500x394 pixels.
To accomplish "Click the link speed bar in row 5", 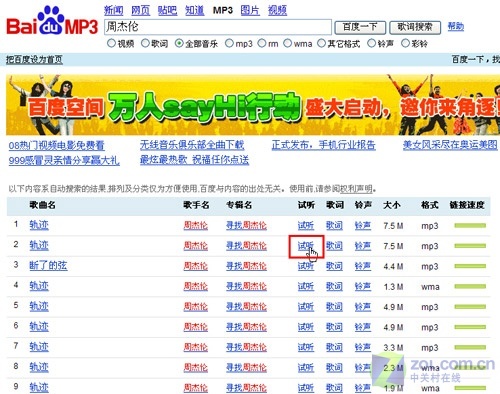I will (470, 307).
